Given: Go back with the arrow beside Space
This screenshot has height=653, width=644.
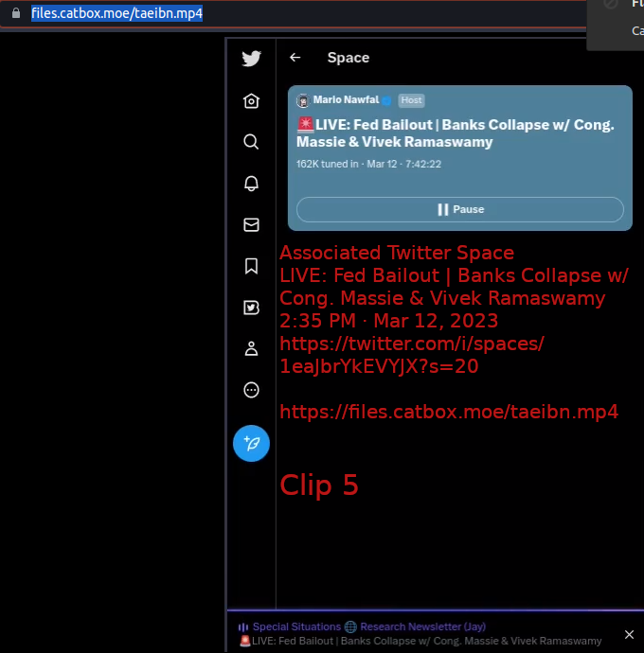Looking at the screenshot, I should pos(295,58).
